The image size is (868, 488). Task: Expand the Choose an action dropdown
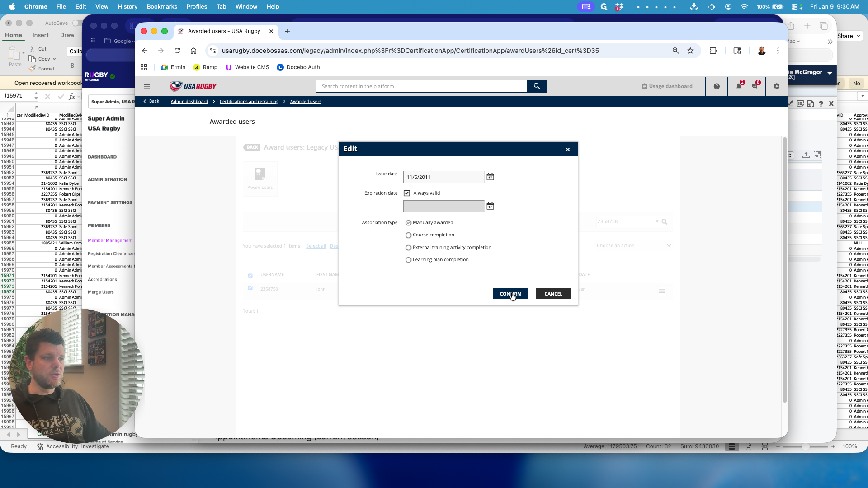click(x=633, y=246)
